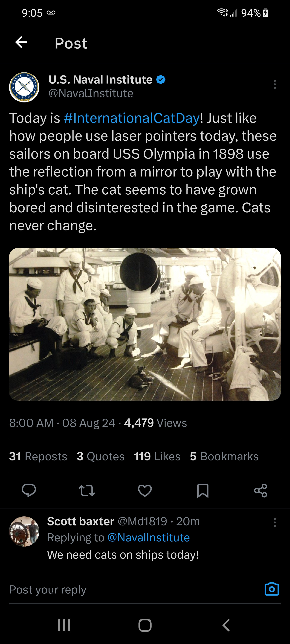Open Scott baxter's avatar
The image size is (290, 644).
(x=24, y=531)
